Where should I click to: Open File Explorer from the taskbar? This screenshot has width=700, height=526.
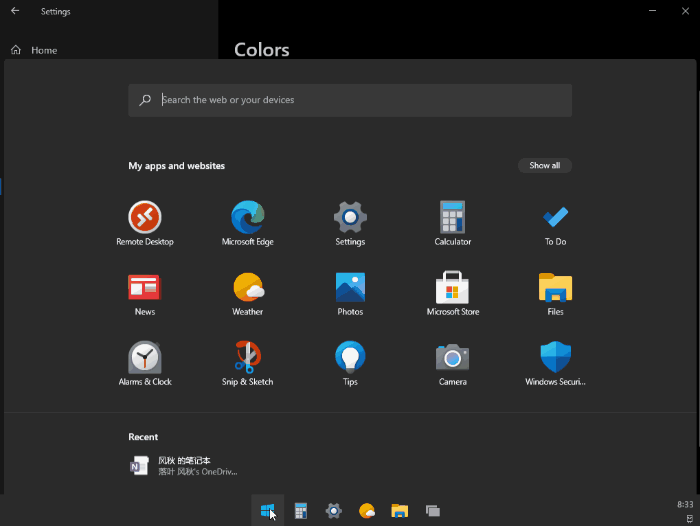pyautogui.click(x=400, y=510)
